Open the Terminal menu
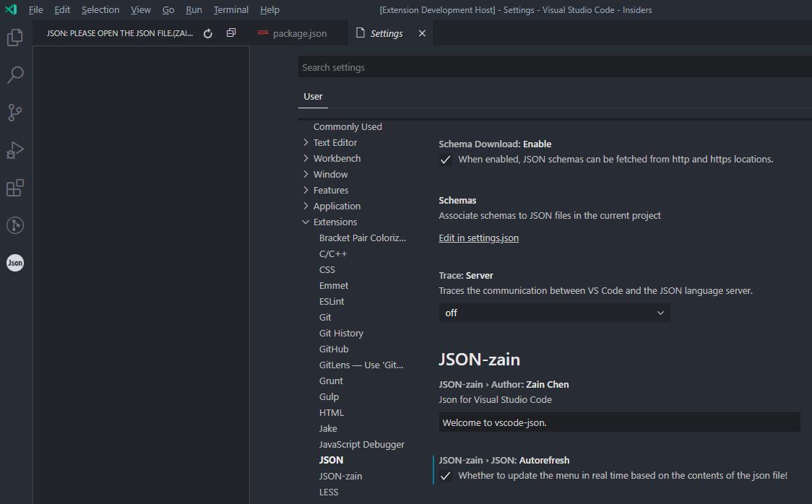 coord(231,10)
